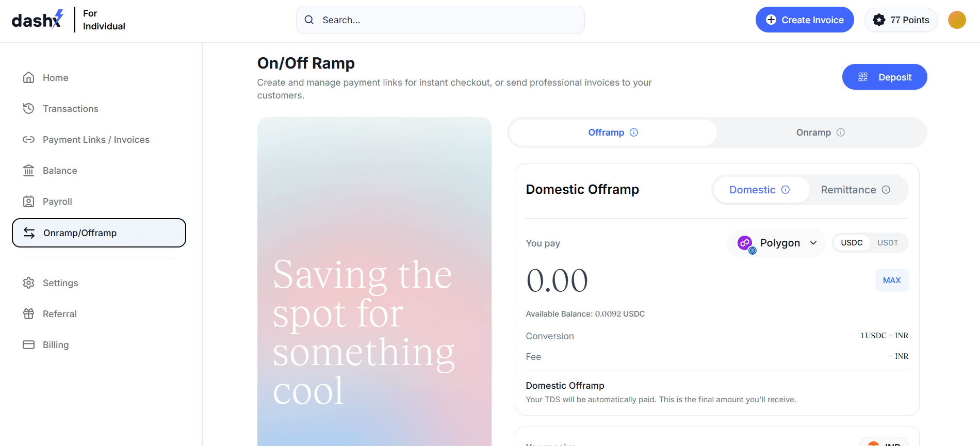Select the USDC token toggle
This screenshot has height=446, width=980.
(852, 243)
